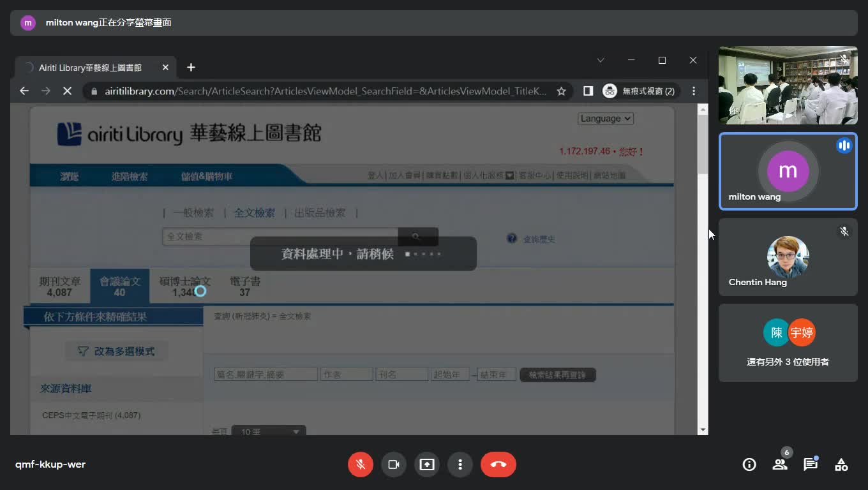This screenshot has width=868, height=490.
Task: Open the 使用說明 link
Action: pos(572,175)
